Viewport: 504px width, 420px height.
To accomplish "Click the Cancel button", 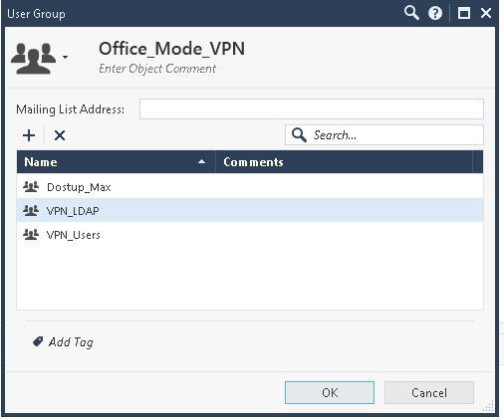I will [x=429, y=392].
